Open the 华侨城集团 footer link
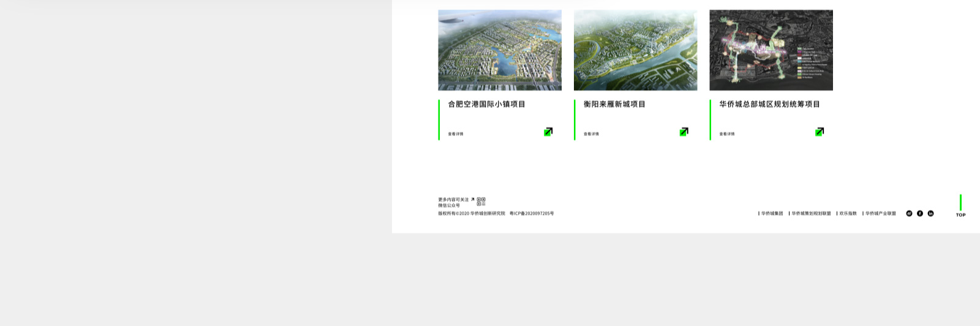 point(772,213)
